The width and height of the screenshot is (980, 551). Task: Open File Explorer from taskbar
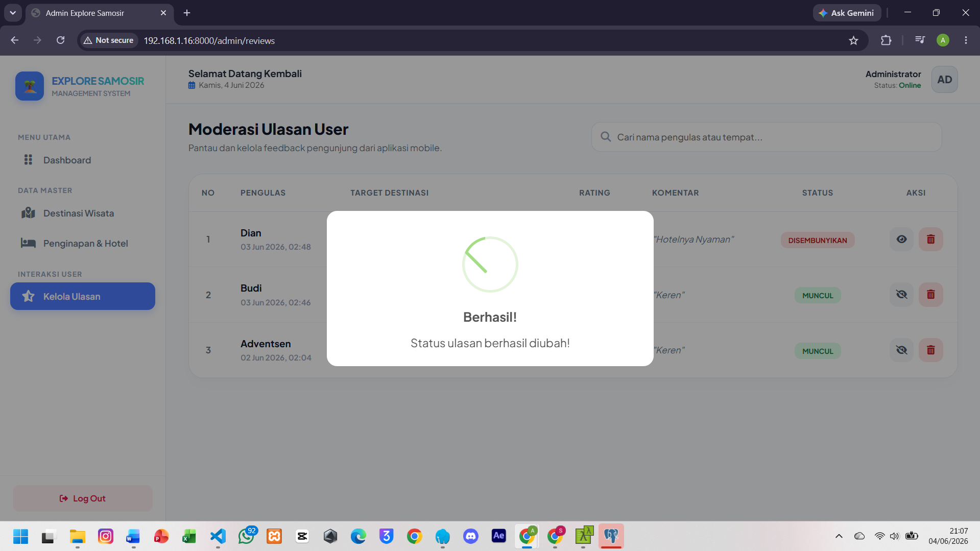[77, 536]
